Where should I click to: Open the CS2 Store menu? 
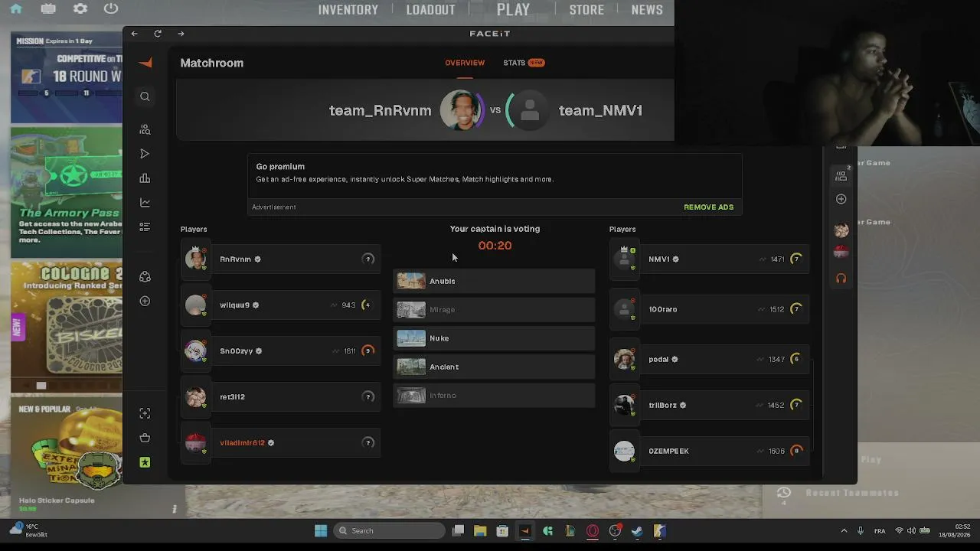[587, 10]
